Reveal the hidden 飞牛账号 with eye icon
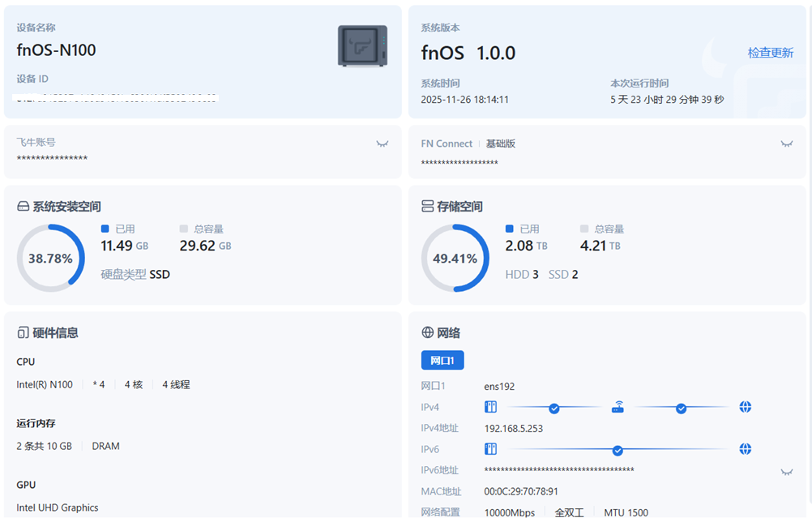 (382, 143)
